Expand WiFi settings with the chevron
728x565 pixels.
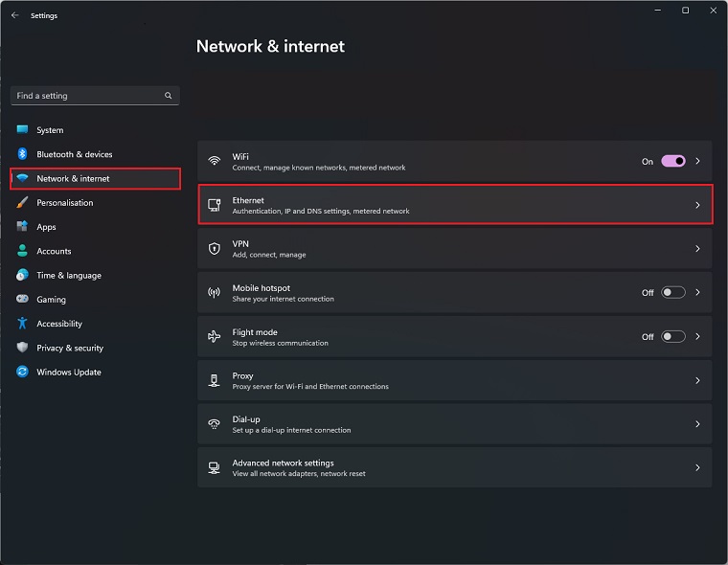[697, 162]
